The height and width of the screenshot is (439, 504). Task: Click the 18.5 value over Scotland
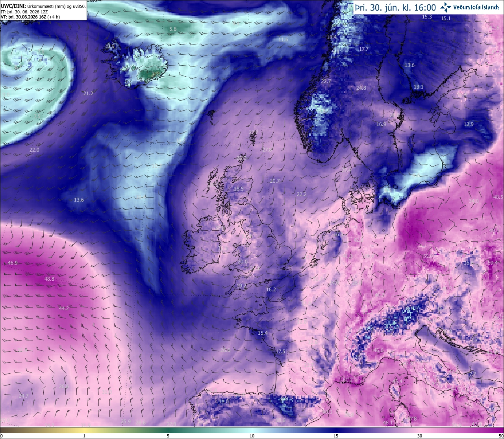(x=239, y=189)
